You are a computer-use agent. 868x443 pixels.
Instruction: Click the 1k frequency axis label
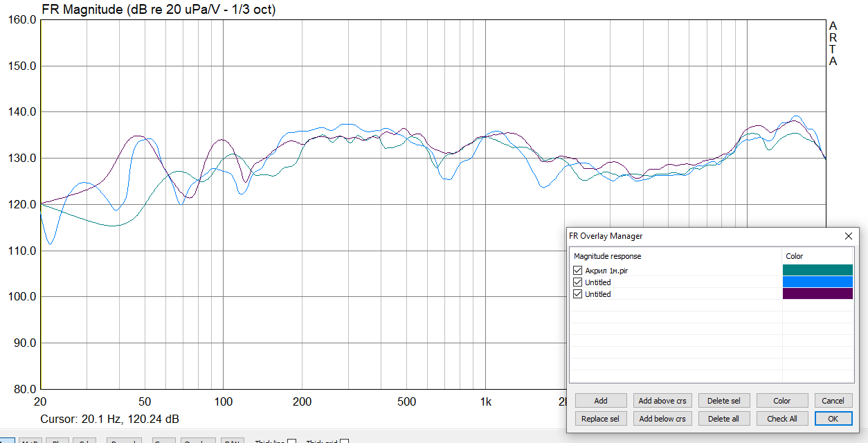[485, 402]
